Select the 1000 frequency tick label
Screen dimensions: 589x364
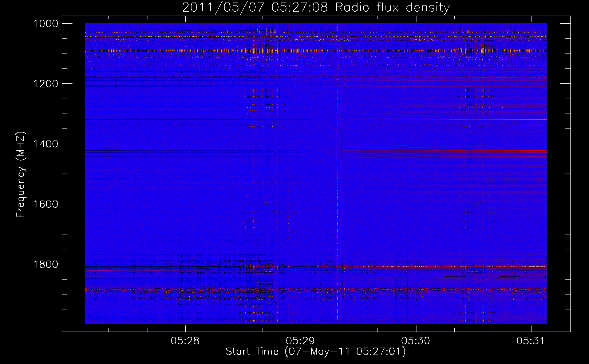tap(46, 24)
